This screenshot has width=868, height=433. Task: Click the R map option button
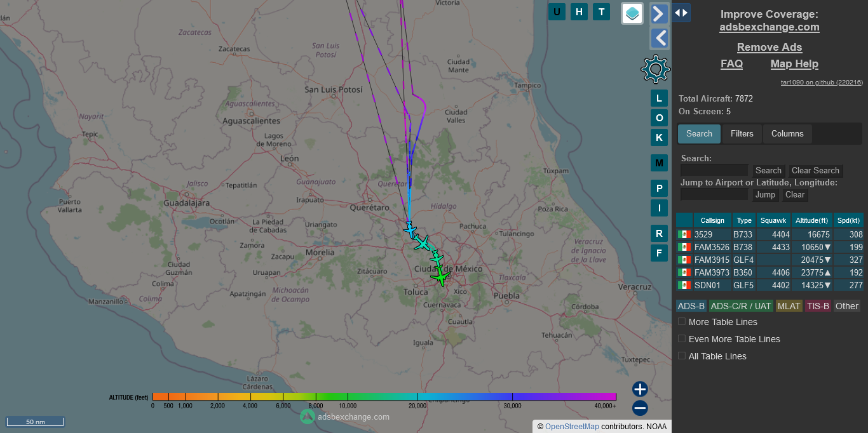[x=659, y=234]
